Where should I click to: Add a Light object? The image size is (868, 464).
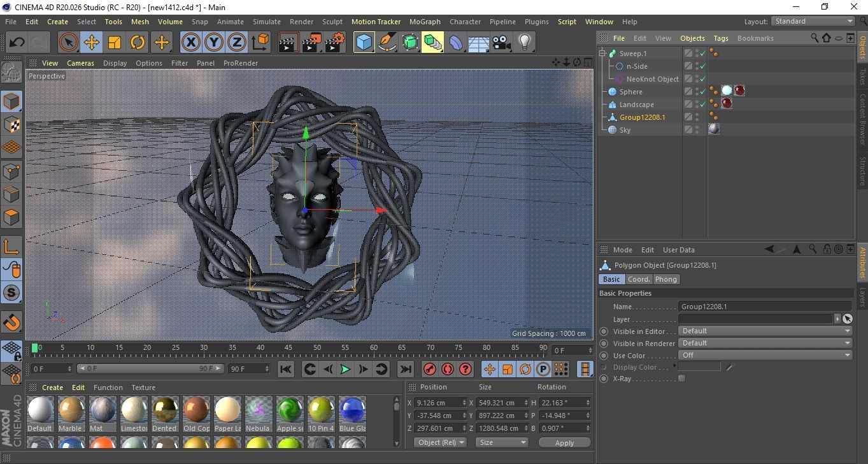point(524,43)
